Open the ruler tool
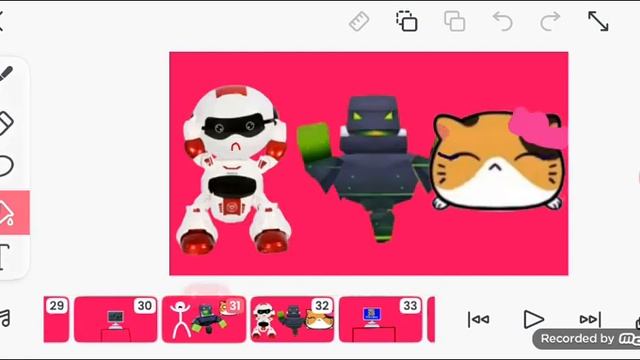This screenshot has width=640, height=360. click(359, 21)
